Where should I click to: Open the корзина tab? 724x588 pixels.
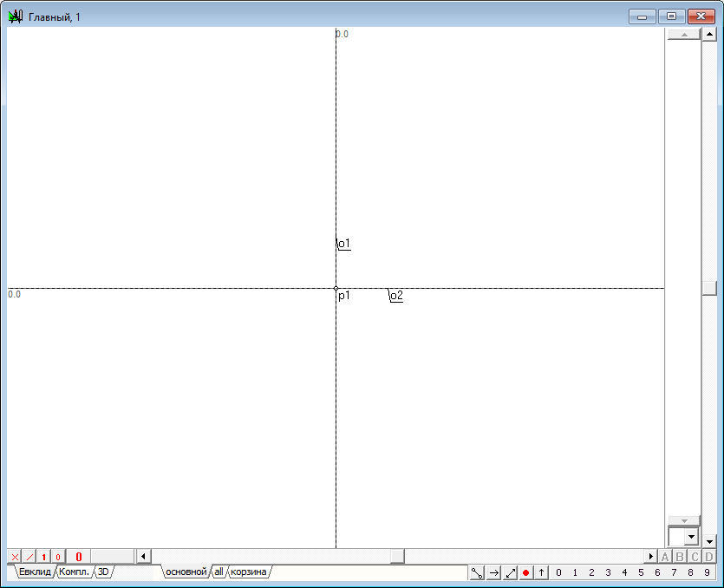pyautogui.click(x=248, y=572)
